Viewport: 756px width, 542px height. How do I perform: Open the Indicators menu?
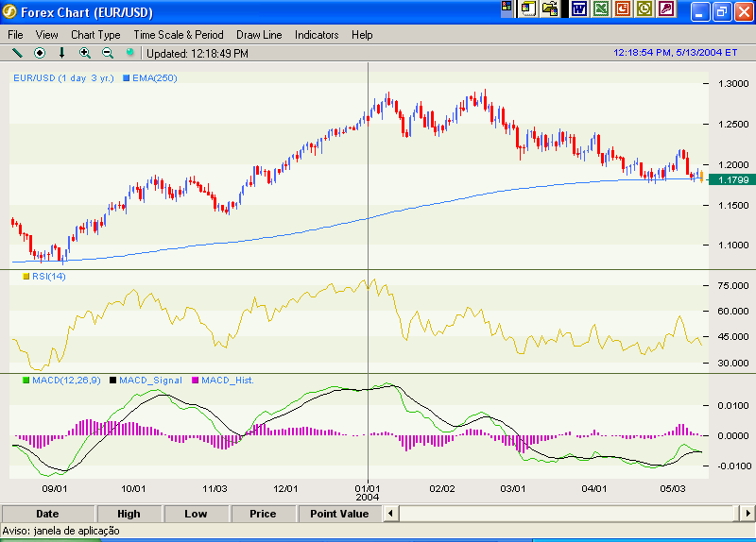[317, 35]
